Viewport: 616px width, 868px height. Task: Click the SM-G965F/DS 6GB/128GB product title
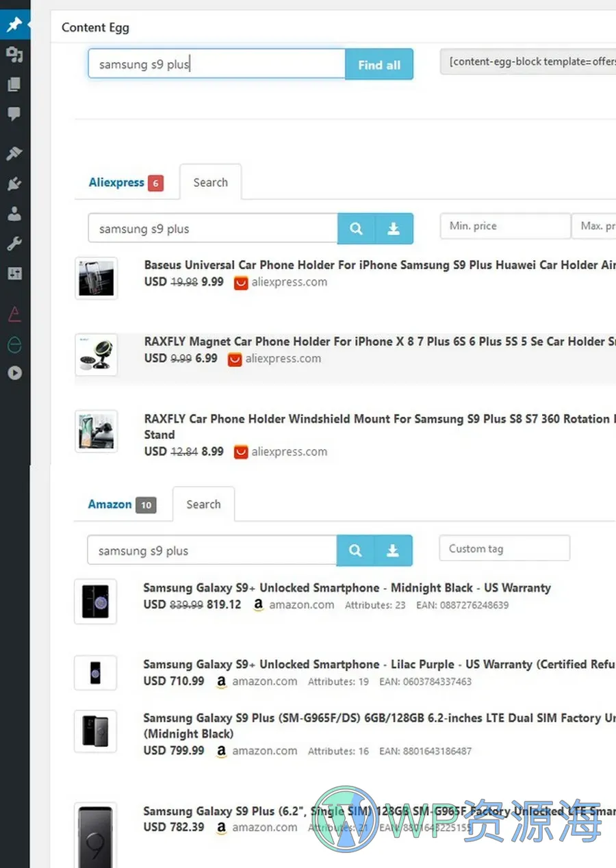coord(379,726)
